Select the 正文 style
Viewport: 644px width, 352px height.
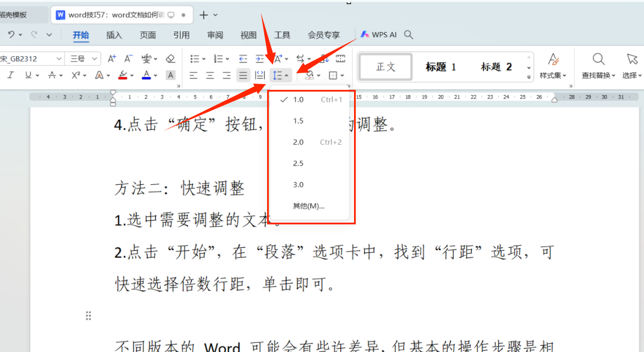[385, 66]
